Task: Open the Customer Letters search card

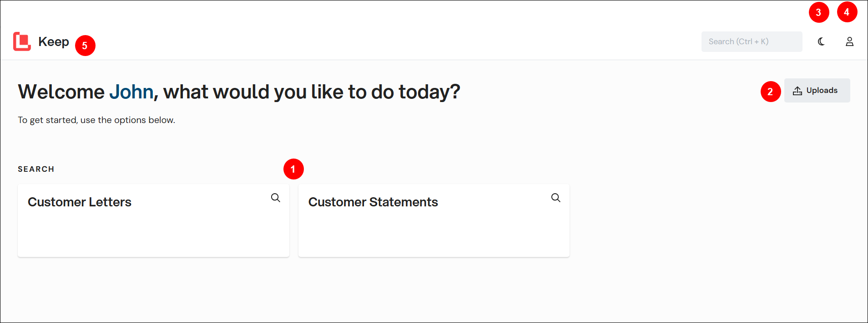Action: (x=153, y=220)
